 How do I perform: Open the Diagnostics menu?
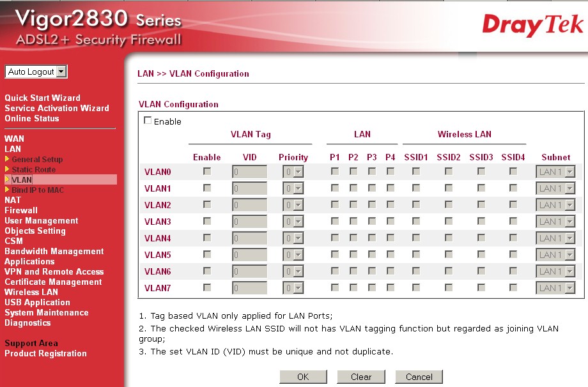click(x=27, y=322)
